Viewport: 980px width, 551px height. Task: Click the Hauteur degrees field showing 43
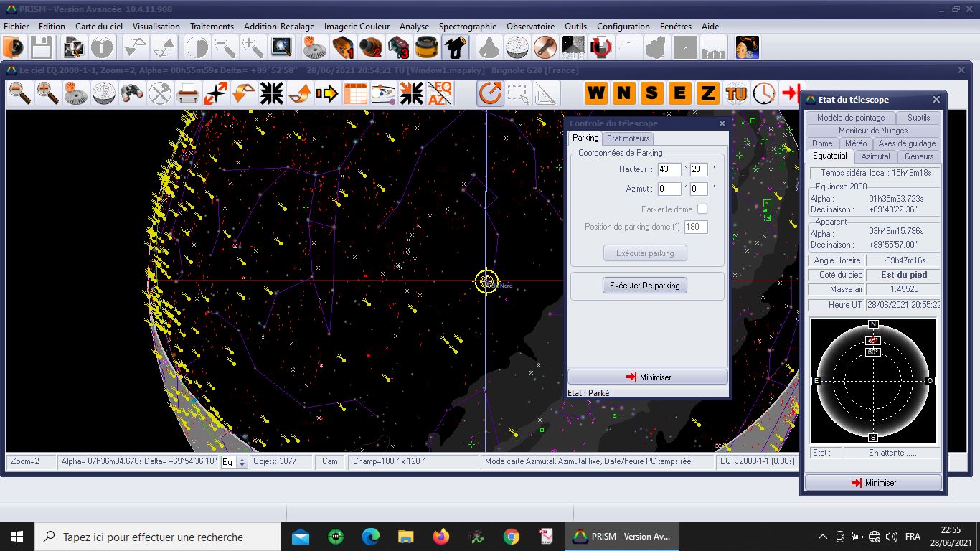(669, 169)
